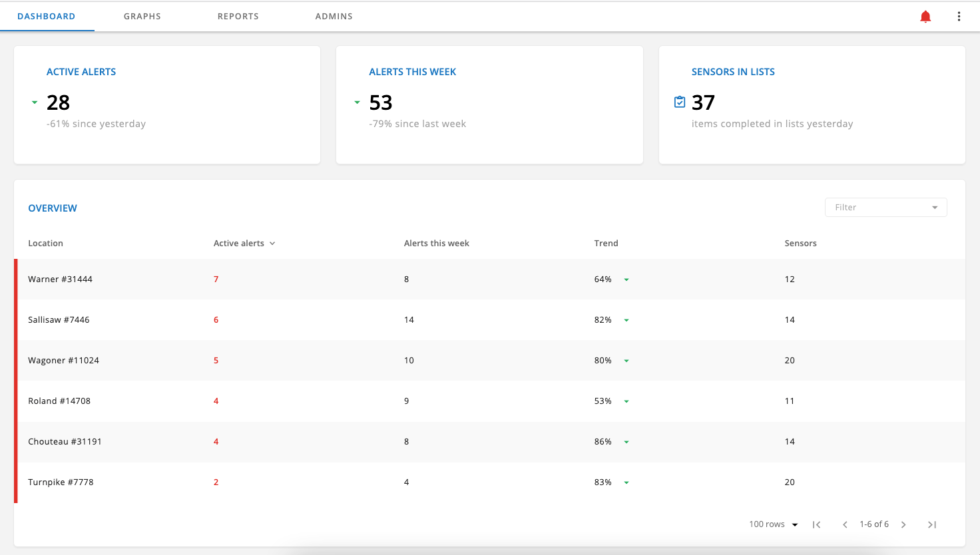Click Roland's alerts this week count of 9

coord(406,401)
